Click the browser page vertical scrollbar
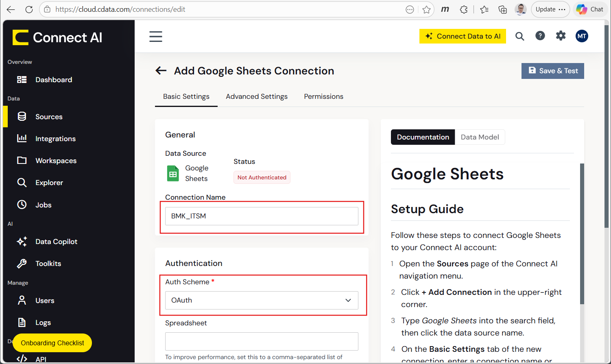 (x=607, y=126)
